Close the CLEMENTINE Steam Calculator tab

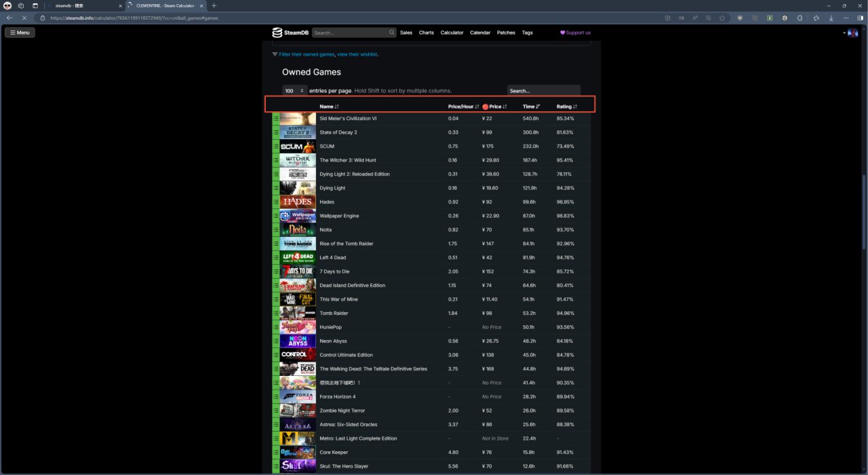point(201,5)
